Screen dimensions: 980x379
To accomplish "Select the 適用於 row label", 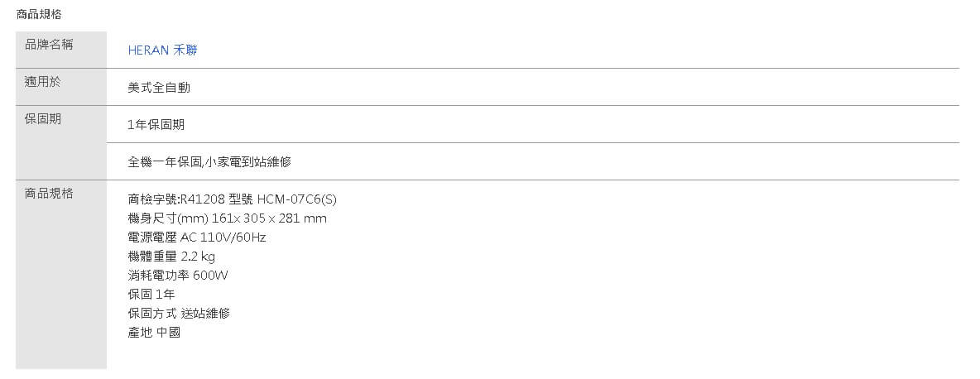I will (x=43, y=81).
